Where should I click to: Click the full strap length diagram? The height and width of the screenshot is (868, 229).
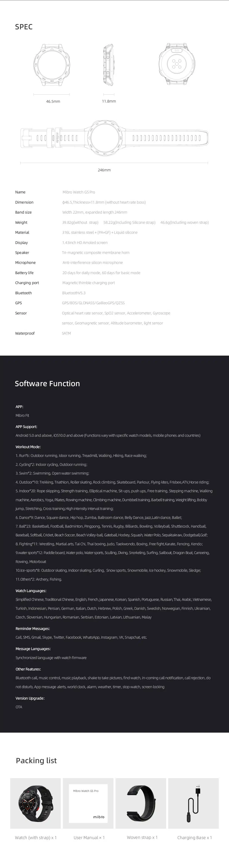coord(114,138)
